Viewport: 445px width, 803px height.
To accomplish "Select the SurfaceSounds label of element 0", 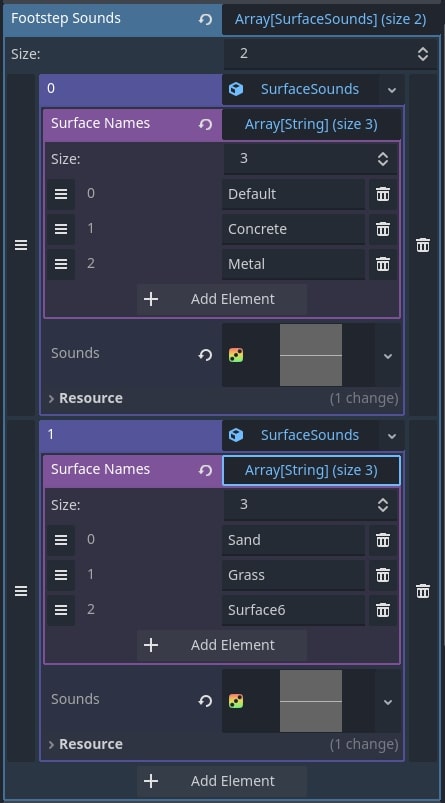I will pyautogui.click(x=310, y=89).
